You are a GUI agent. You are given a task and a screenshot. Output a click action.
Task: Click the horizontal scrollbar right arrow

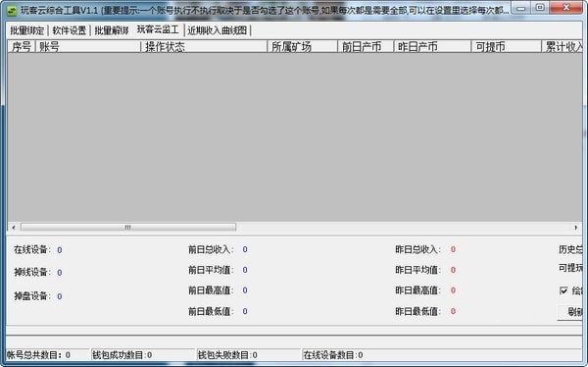click(576, 228)
